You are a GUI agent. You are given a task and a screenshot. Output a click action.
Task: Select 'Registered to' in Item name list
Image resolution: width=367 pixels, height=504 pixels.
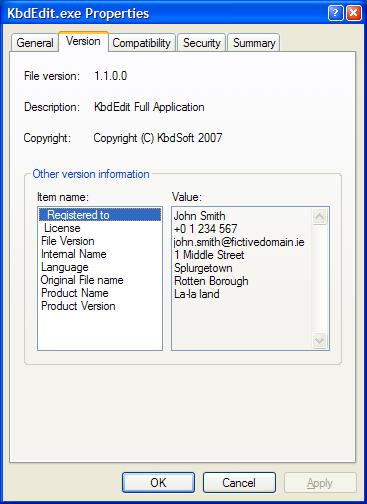click(x=100, y=215)
